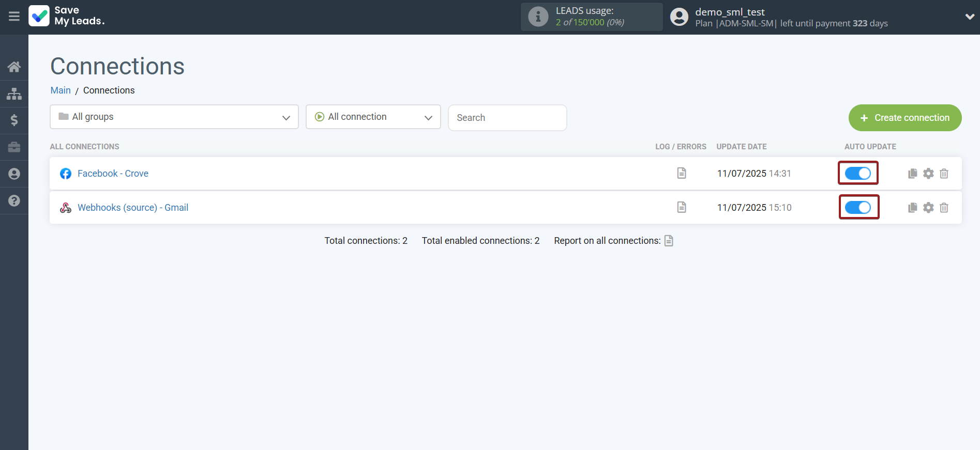Open the billing dollar icon in the sidebar
Screen dimensions: 980x450
pyautogui.click(x=14, y=120)
